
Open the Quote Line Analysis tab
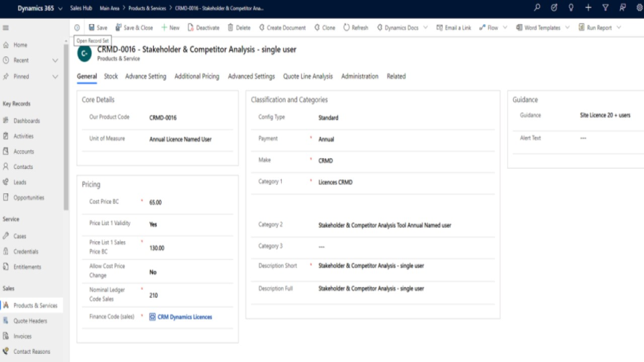(x=308, y=76)
